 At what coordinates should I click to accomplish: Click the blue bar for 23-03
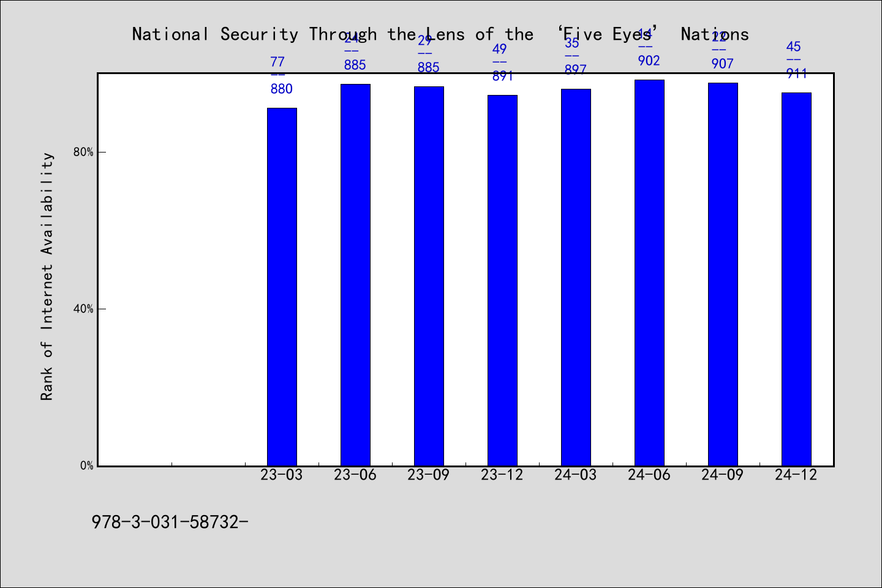click(282, 287)
